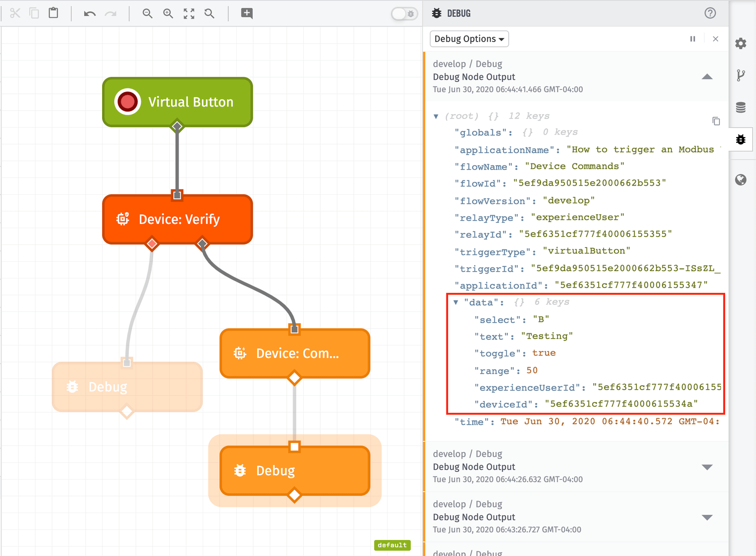The image size is (756, 556).
Task: Click the "flowName" Device Commands value
Action: [575, 166]
